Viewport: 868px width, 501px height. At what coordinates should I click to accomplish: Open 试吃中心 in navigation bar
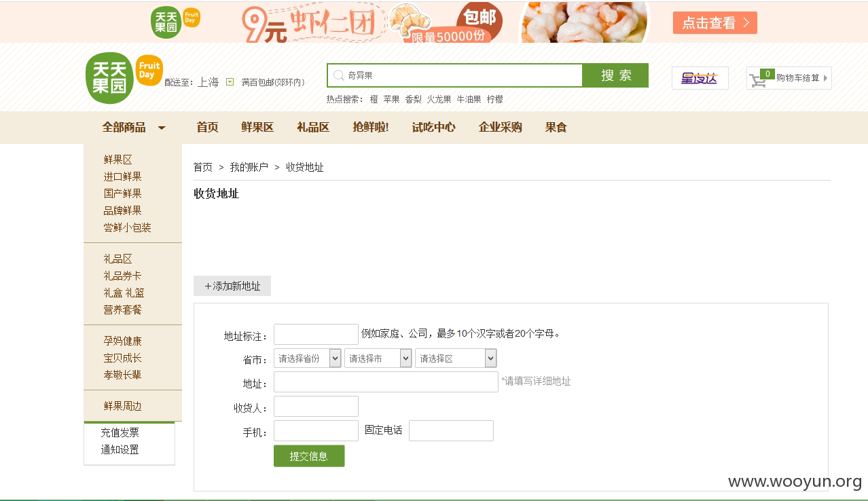pyautogui.click(x=433, y=127)
